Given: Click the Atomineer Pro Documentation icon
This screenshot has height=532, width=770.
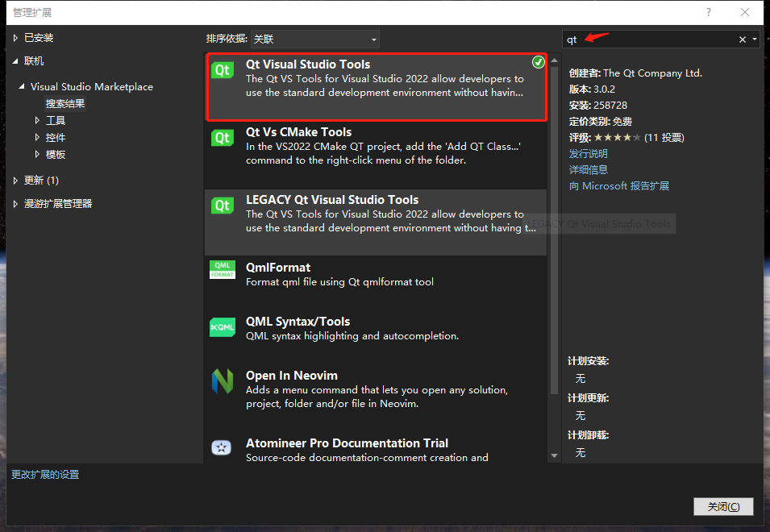Looking at the screenshot, I should [222, 447].
